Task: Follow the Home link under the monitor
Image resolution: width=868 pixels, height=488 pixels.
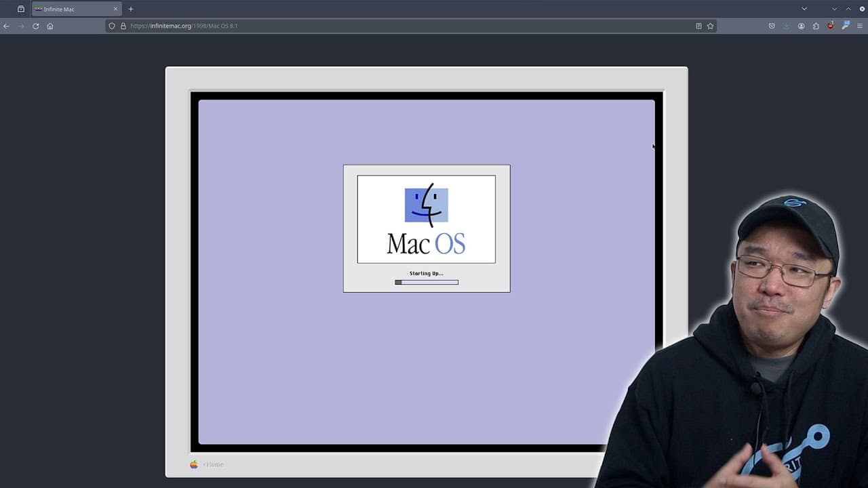Action: 214,464
